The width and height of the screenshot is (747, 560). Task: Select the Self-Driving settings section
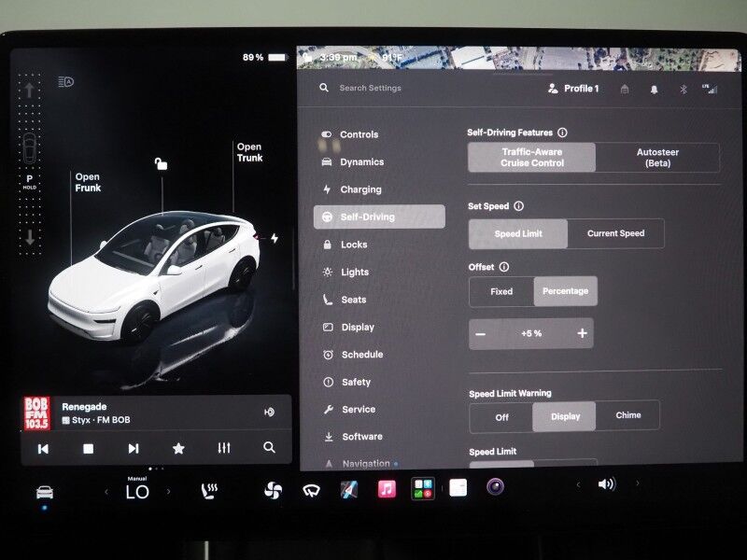(x=379, y=217)
